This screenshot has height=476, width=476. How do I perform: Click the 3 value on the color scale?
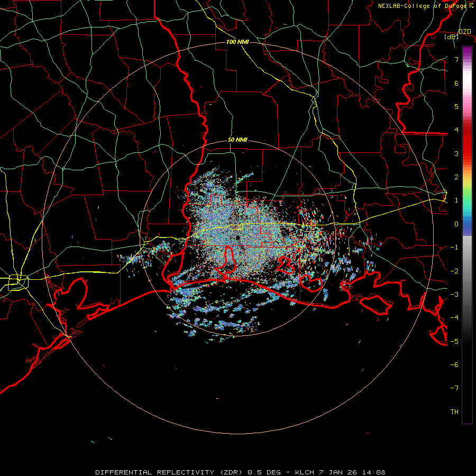point(456,153)
